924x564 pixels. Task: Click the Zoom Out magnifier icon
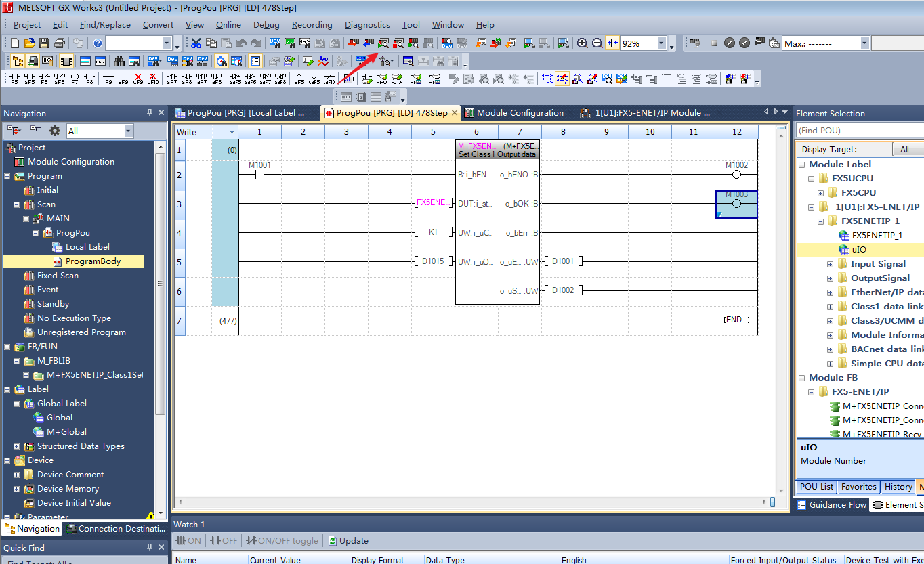click(597, 43)
